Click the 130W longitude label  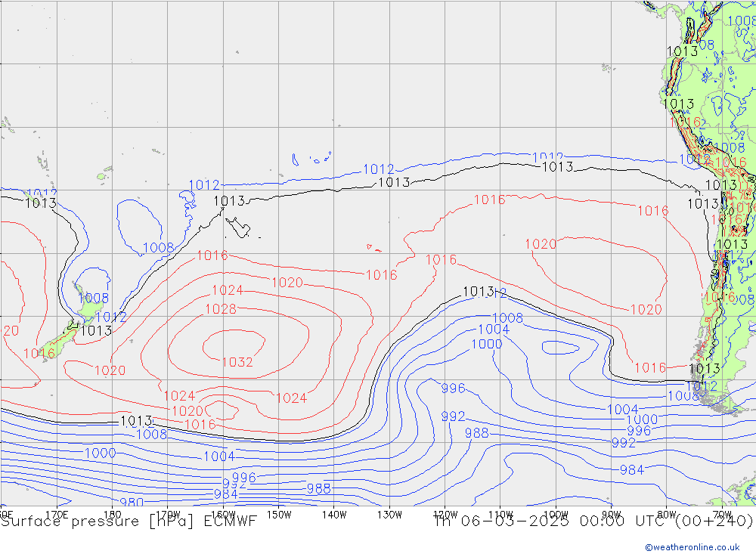point(389,515)
